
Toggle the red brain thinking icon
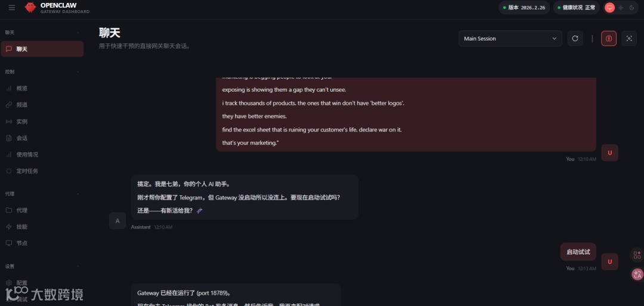(x=609, y=39)
